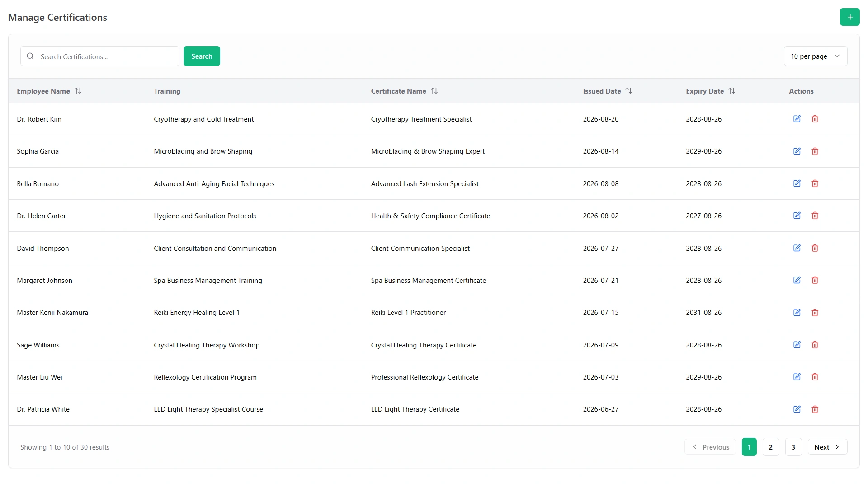Screen dimensions: 868x488
Task: Click expiry date 2027-08-26
Action: (703, 216)
